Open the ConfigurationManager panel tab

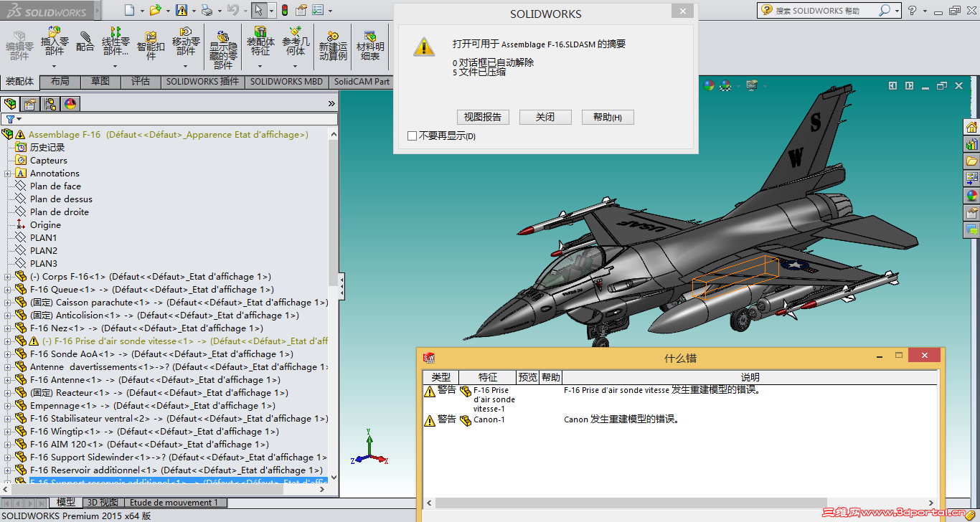(x=50, y=104)
